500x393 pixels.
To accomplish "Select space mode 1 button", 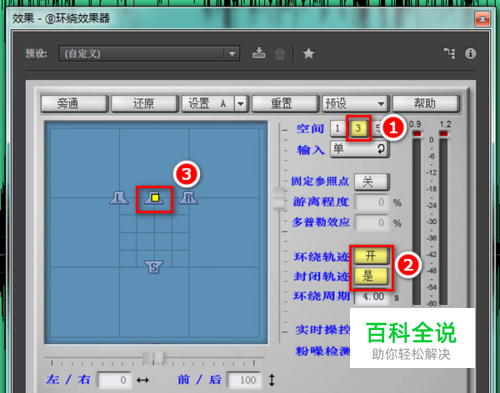I will click(338, 128).
